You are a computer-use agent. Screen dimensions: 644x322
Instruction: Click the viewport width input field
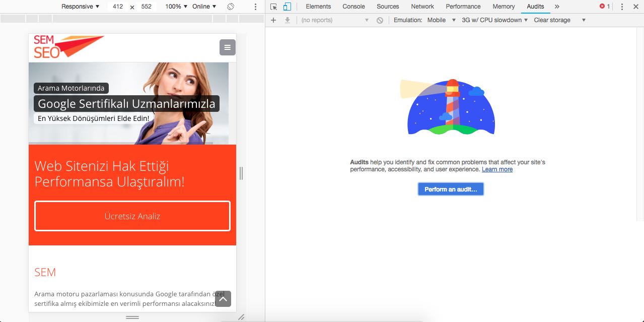[118, 7]
